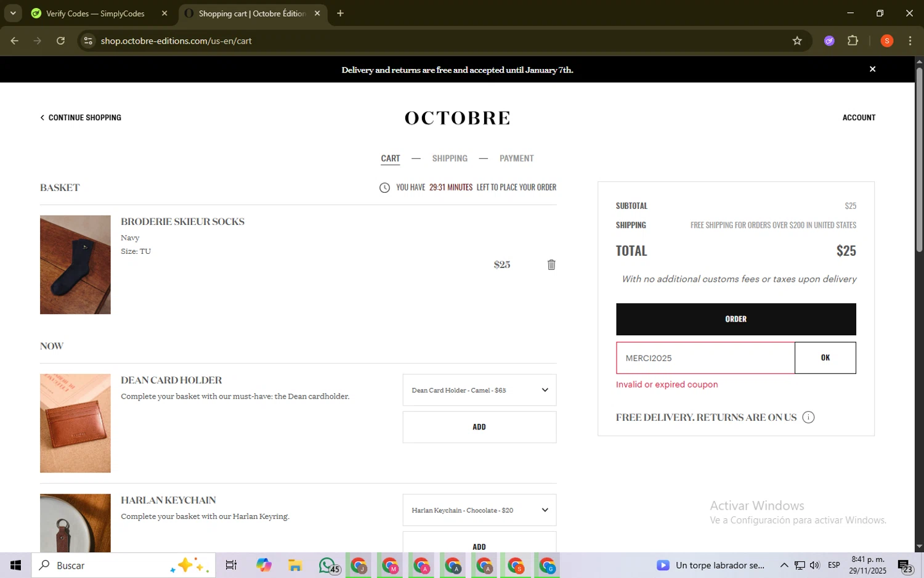Image resolution: width=924 pixels, height=578 pixels.
Task: Select the Shopping cart Octobre Éditions tab
Action: (x=252, y=13)
